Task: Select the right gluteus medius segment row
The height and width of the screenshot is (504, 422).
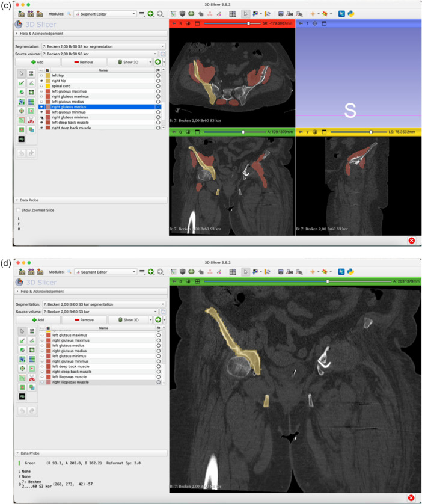Action: (x=100, y=106)
